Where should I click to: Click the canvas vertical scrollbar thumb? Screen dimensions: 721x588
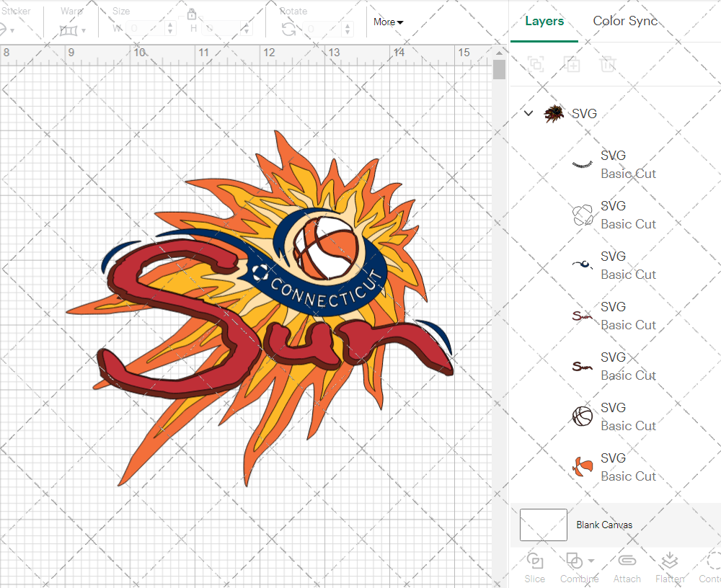[499, 70]
